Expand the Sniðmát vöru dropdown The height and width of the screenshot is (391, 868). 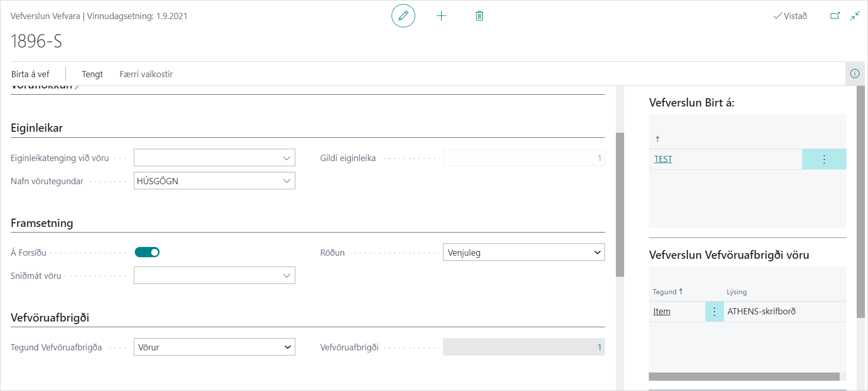tap(287, 276)
